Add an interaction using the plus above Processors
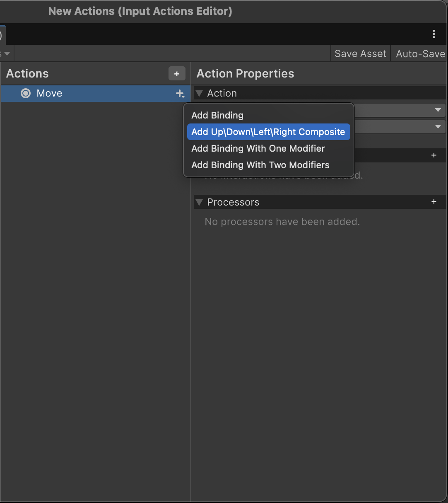Image resolution: width=448 pixels, height=503 pixels. [434, 155]
